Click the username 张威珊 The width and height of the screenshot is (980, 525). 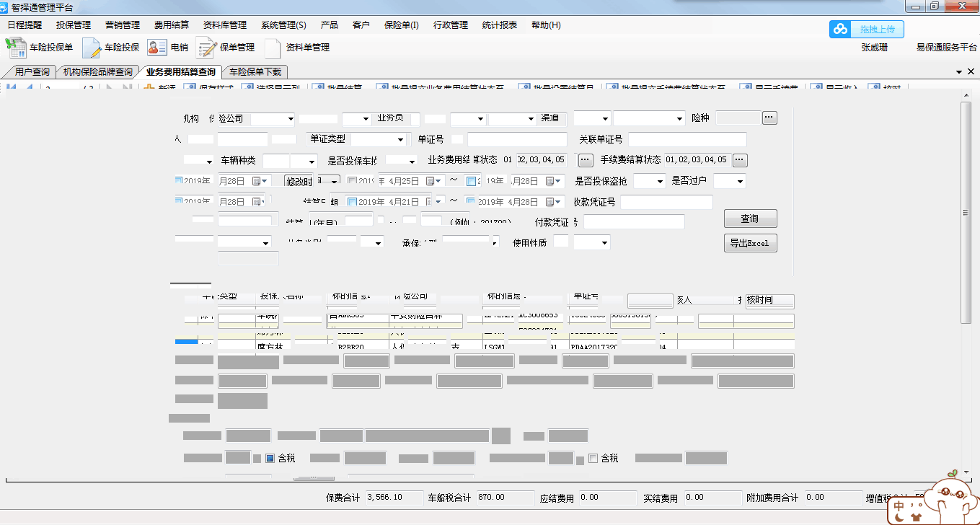[x=875, y=48]
